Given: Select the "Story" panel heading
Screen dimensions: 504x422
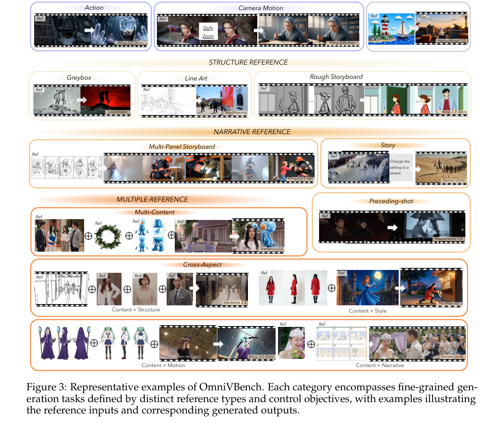Looking at the screenshot, I should 388,145.
